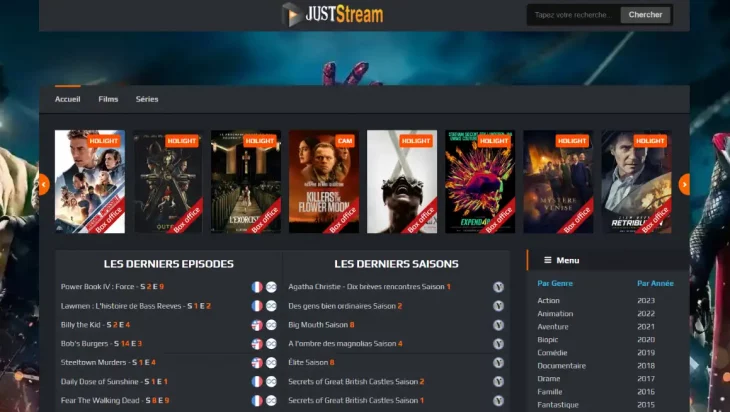The width and height of the screenshot is (730, 412).
Task: Open the Mystère à Venise poster
Action: coord(558,182)
